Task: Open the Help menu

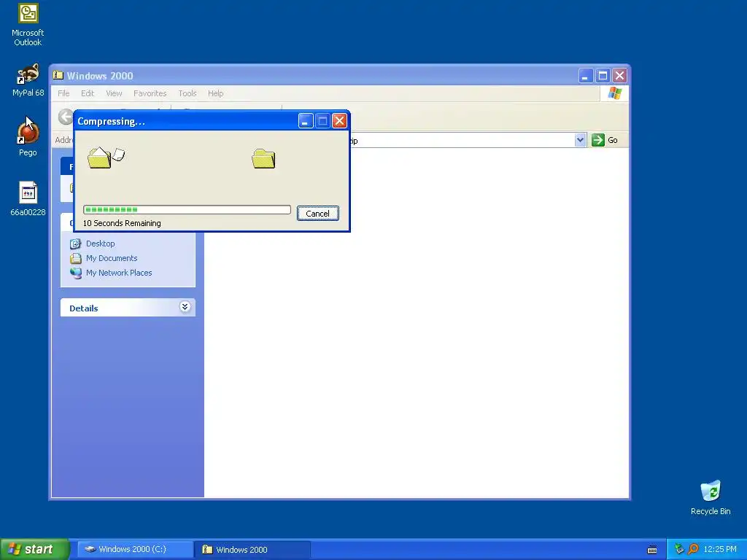Action: (215, 93)
